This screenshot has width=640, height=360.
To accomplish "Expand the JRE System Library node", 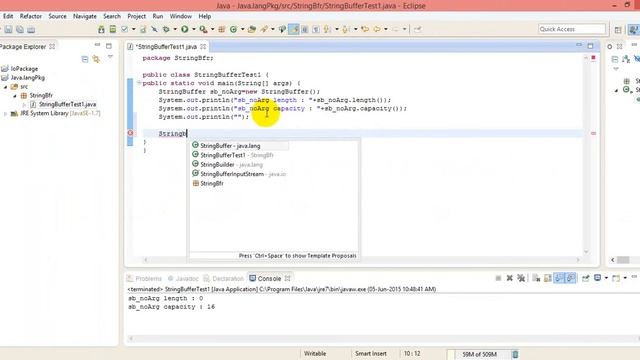I will tap(5, 113).
